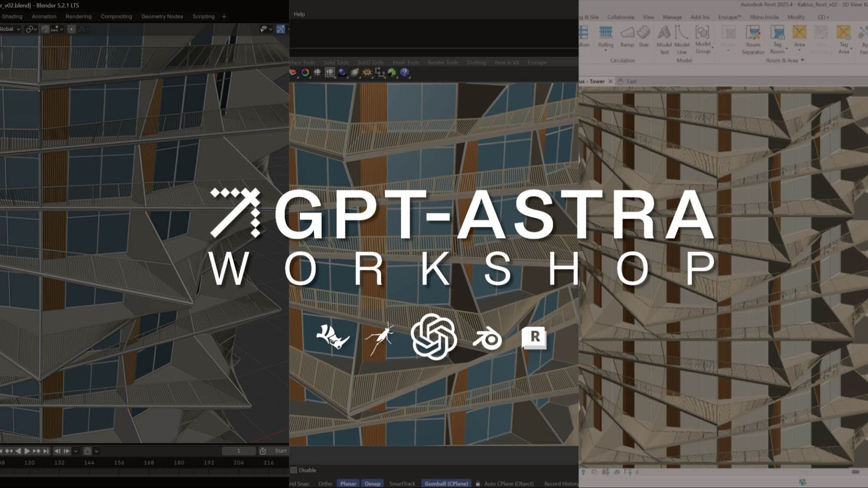Toggle Blender's viewport gizmo button

click(281, 29)
